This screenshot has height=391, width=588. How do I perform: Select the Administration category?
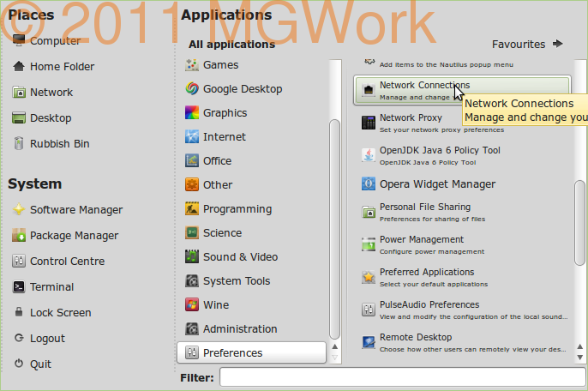click(x=251, y=328)
